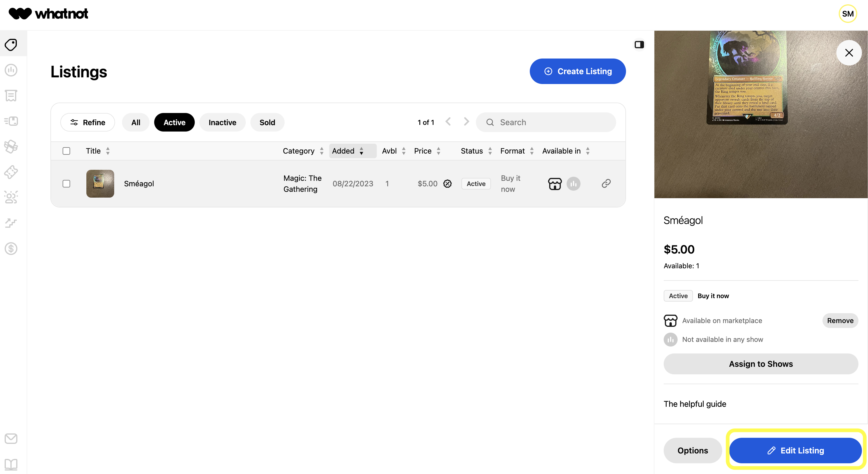Copy the link icon in Sméagol row
The height and width of the screenshot is (474, 868).
tap(606, 183)
